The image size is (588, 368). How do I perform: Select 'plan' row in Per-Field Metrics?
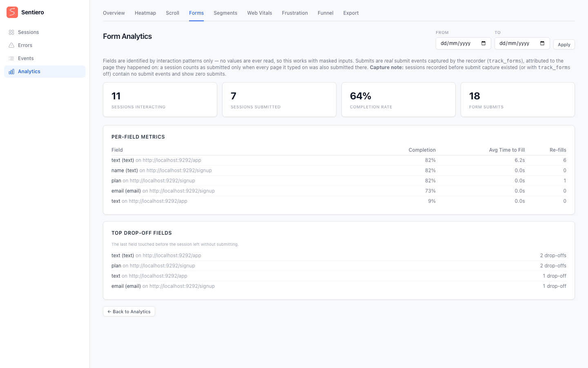pos(339,181)
